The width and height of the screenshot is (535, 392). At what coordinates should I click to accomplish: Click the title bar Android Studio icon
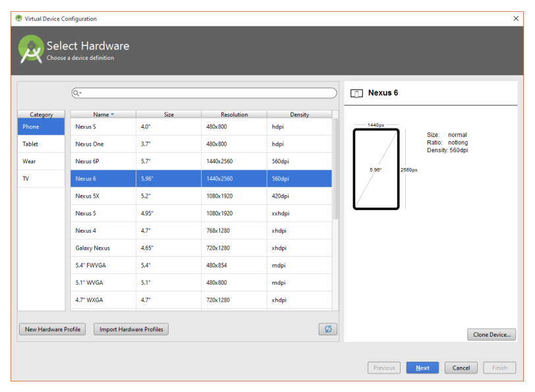(x=18, y=18)
